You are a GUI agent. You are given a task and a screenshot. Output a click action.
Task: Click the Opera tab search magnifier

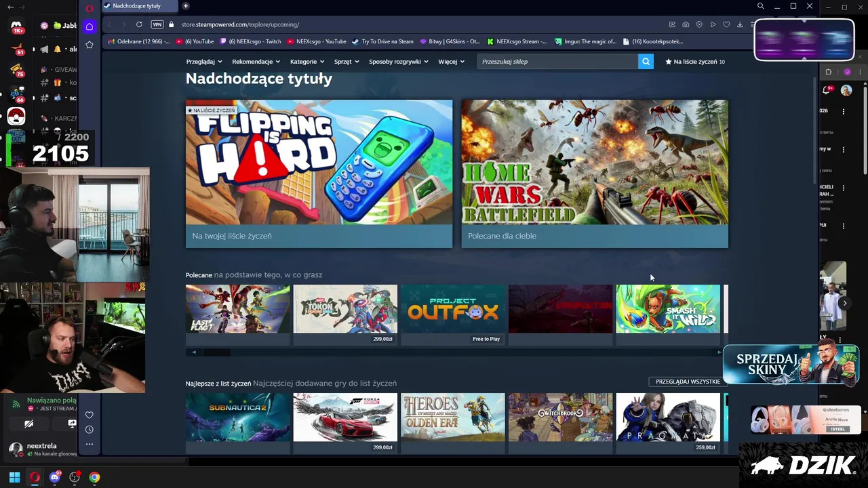[760, 6]
